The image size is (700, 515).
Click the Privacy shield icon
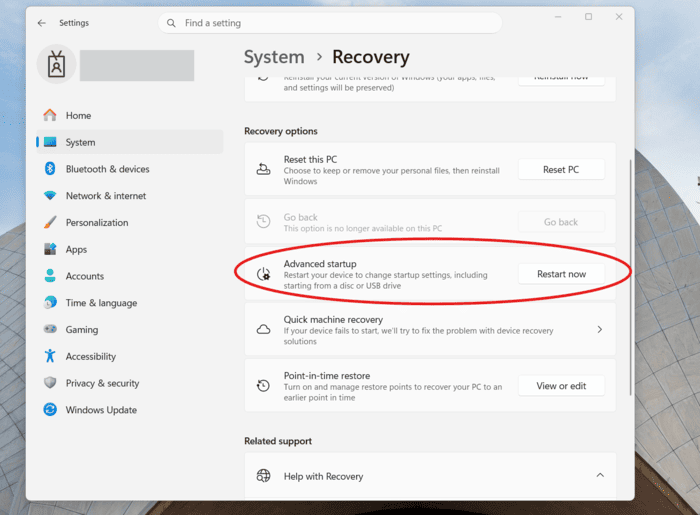pos(50,383)
